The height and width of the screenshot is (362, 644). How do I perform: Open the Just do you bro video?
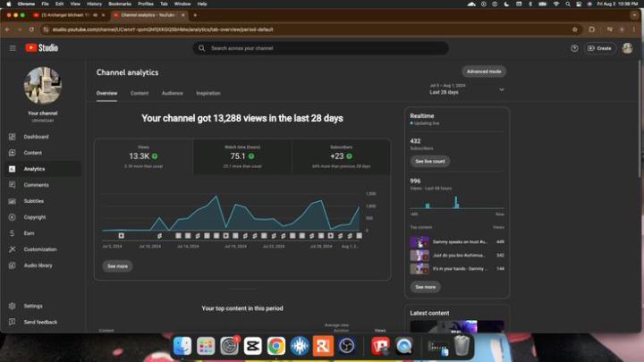(x=457, y=256)
